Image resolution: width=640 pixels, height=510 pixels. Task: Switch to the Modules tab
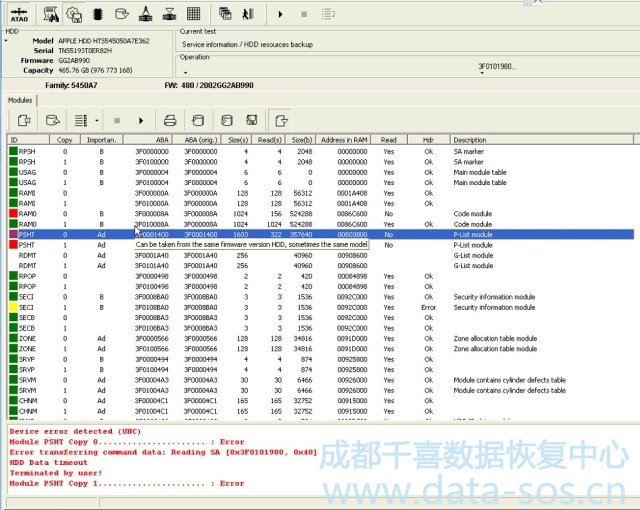coord(20,100)
